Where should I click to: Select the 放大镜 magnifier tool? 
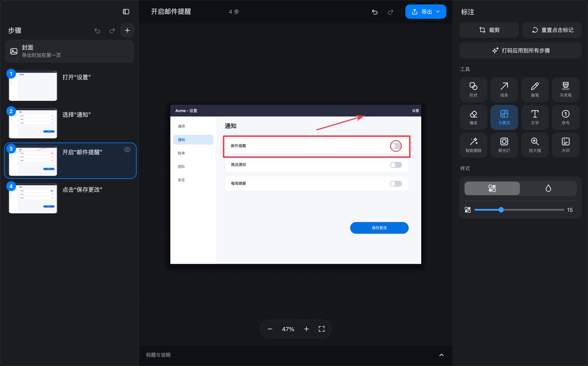click(x=535, y=145)
